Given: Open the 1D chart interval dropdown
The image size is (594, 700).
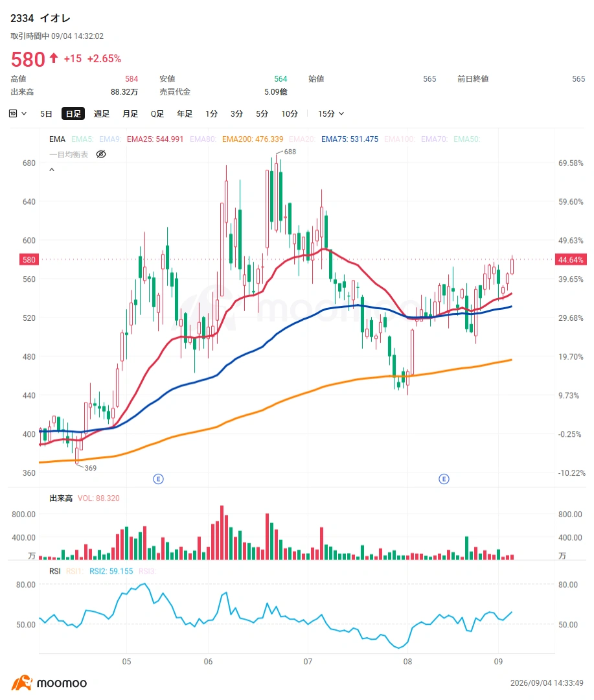Looking at the screenshot, I should click(17, 114).
